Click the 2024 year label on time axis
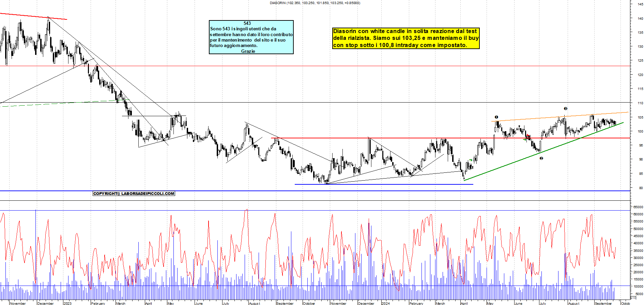The height and width of the screenshot is (305, 644). point(386,303)
